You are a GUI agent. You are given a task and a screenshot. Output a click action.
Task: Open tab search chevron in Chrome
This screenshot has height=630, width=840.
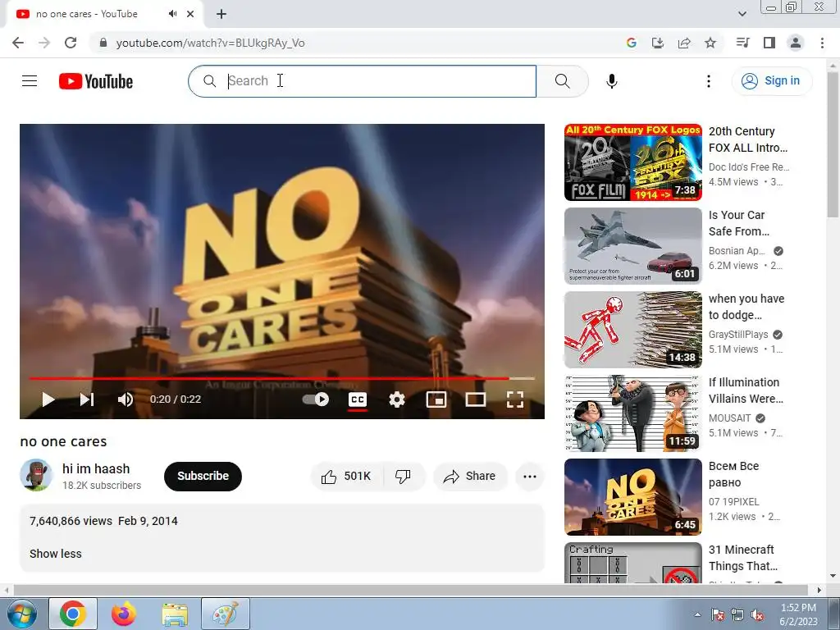742,14
